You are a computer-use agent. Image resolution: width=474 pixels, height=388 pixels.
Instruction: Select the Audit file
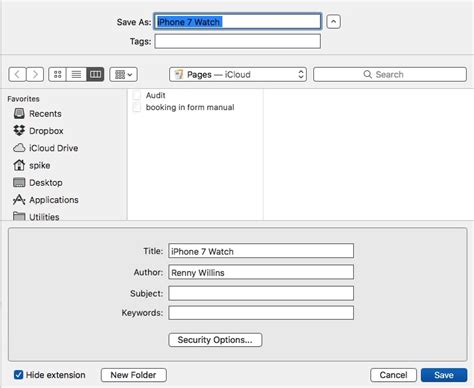click(149, 95)
